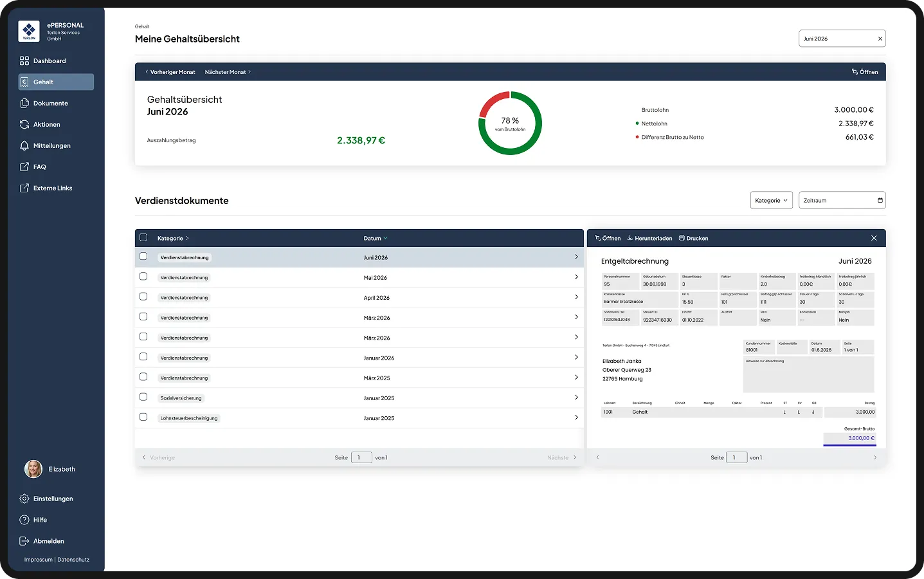The height and width of the screenshot is (579, 924).
Task: Click the Aktionen refresh icon
Action: (24, 124)
